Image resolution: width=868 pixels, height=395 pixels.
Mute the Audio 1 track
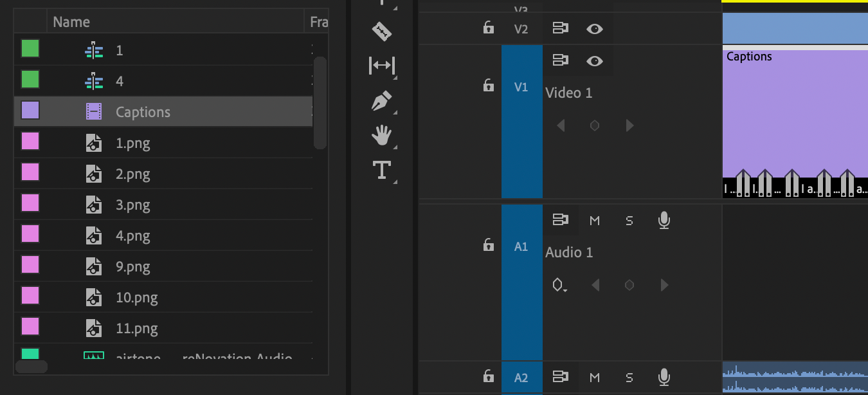point(594,220)
